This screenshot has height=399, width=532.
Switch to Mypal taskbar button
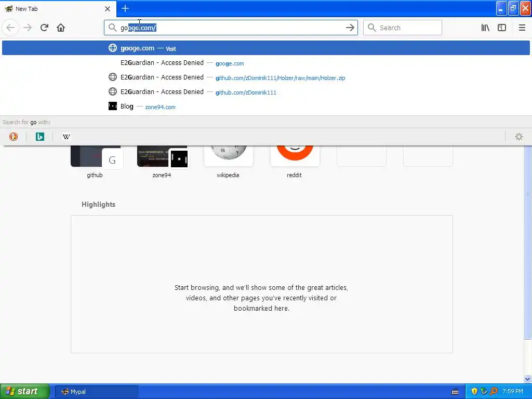pos(96,392)
